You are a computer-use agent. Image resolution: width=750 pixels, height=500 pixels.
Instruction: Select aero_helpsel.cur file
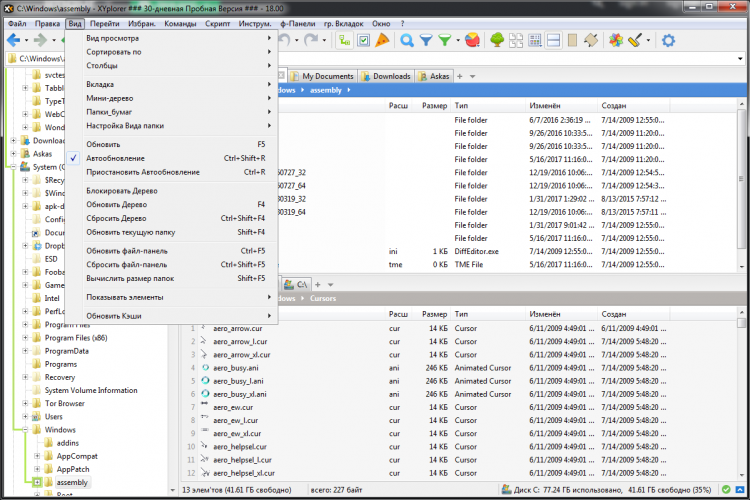click(x=239, y=447)
